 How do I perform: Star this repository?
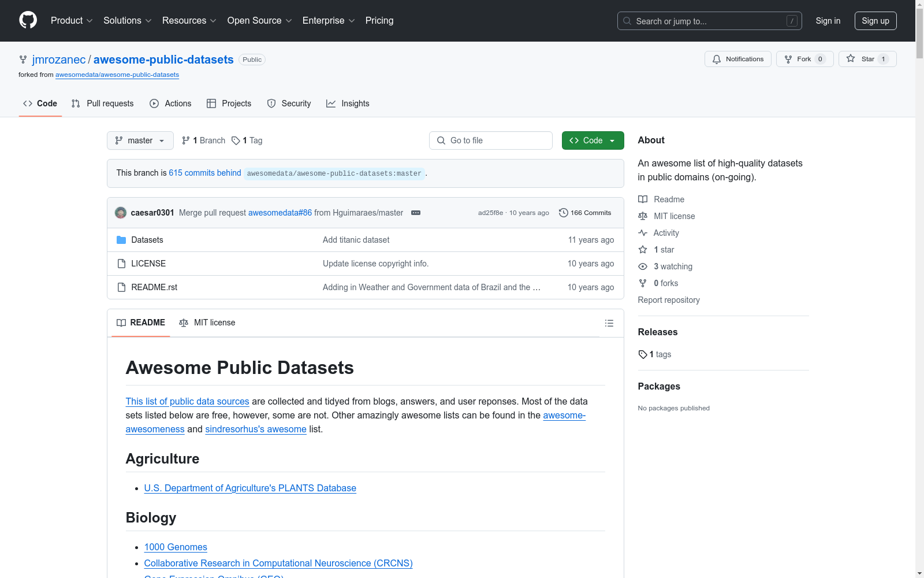click(x=867, y=59)
